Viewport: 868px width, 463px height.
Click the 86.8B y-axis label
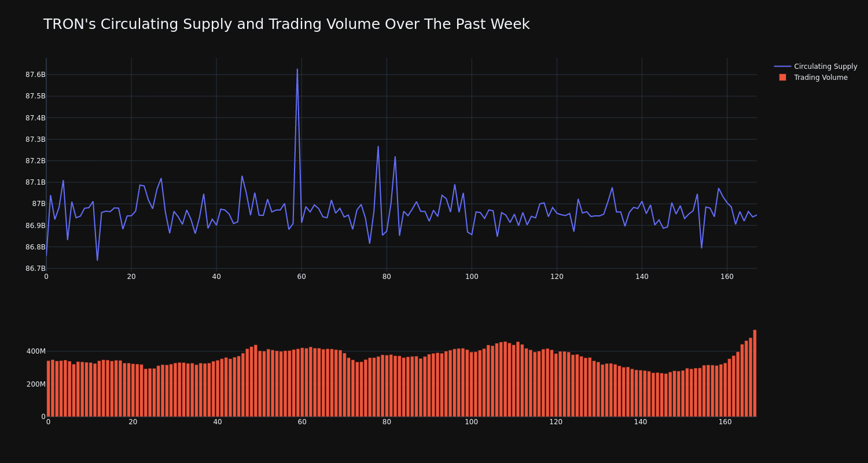tap(35, 247)
